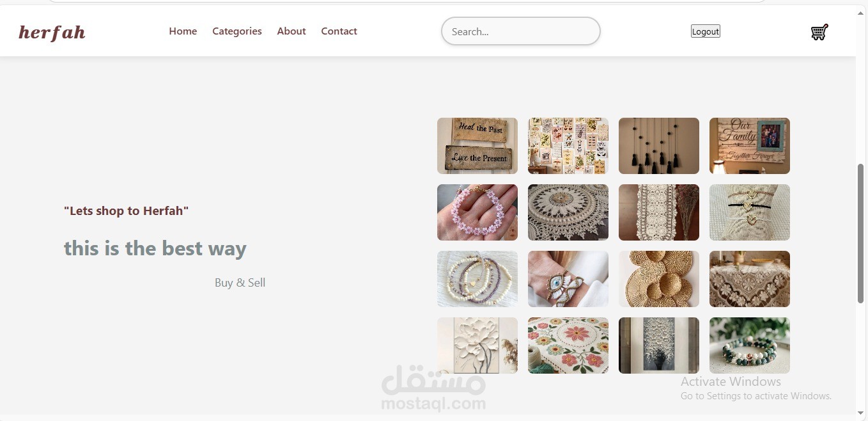Open the Contact page link
Viewport: 868px width, 421px height.
339,31
